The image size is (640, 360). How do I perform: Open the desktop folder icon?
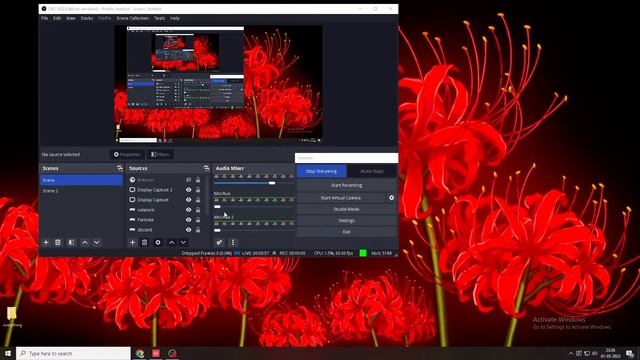[x=12, y=317]
